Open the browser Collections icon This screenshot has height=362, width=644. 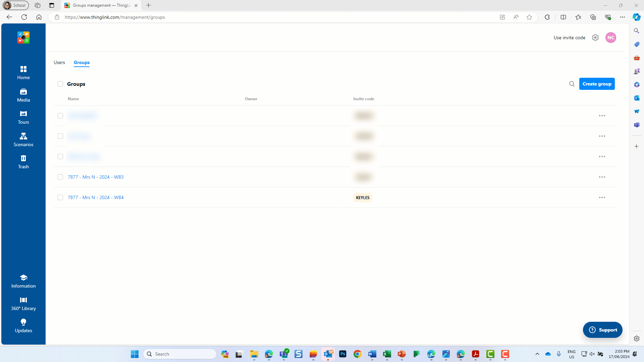(593, 17)
